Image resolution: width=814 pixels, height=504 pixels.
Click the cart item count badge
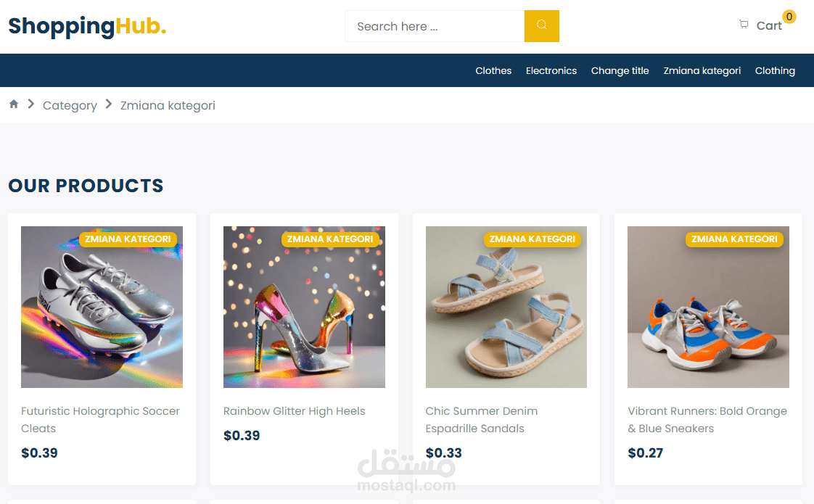(789, 17)
